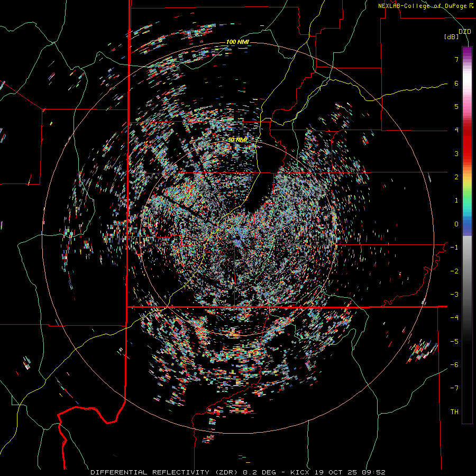Click the DZD product label above color bar

[x=464, y=32]
